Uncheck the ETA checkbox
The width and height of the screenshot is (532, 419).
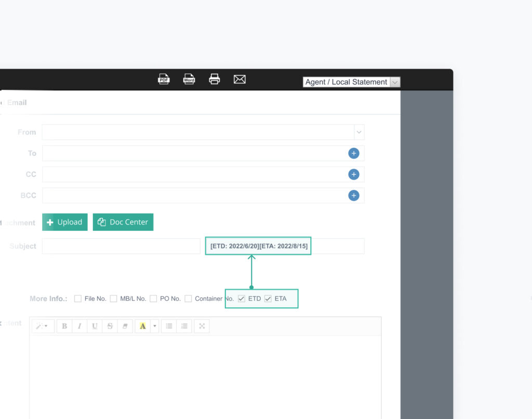[x=268, y=298]
